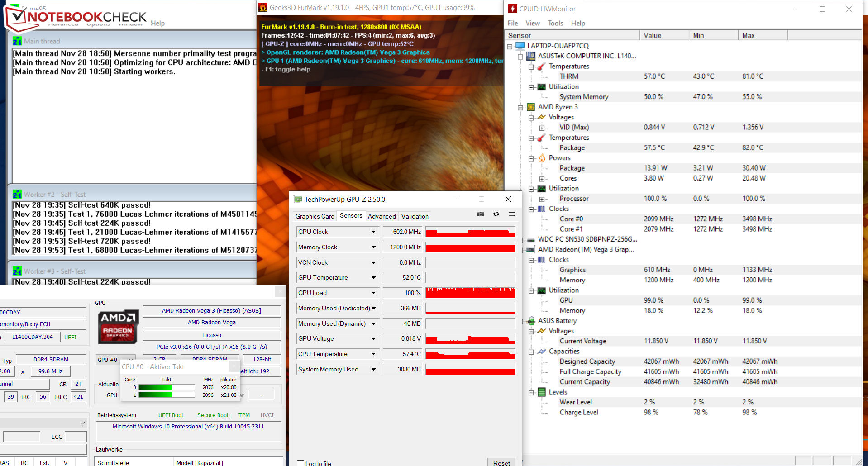Screen dimensions: 868x466
Task: Click the Min column header in HWMonitor
Action: tap(713, 35)
